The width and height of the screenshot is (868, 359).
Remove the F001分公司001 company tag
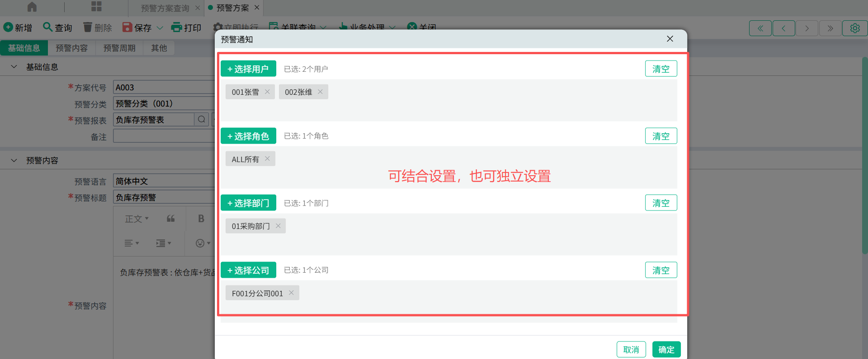(x=291, y=293)
